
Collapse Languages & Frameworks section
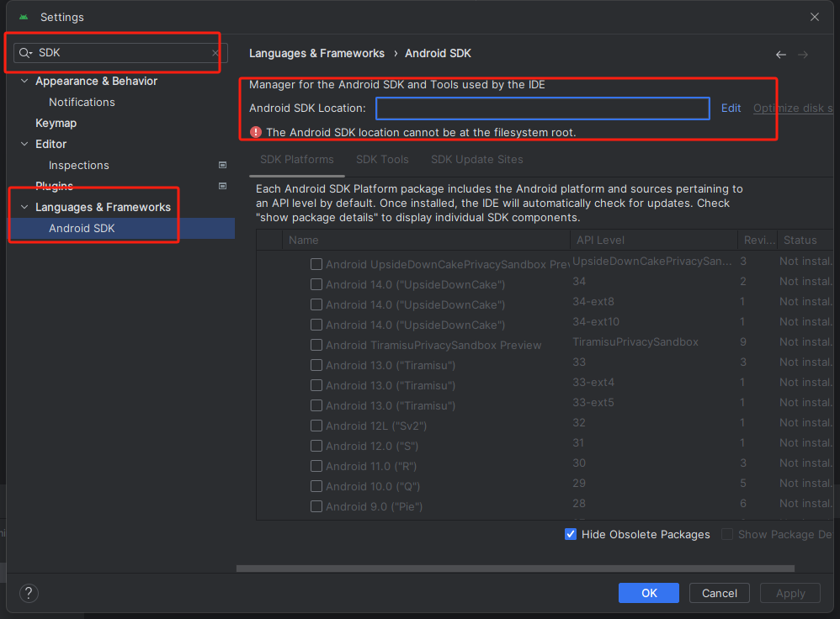(24, 207)
